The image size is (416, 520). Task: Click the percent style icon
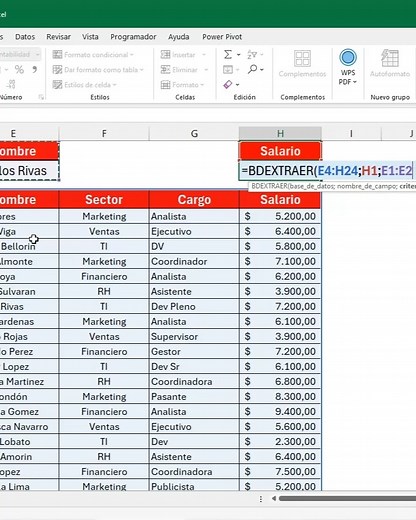tap(19, 69)
